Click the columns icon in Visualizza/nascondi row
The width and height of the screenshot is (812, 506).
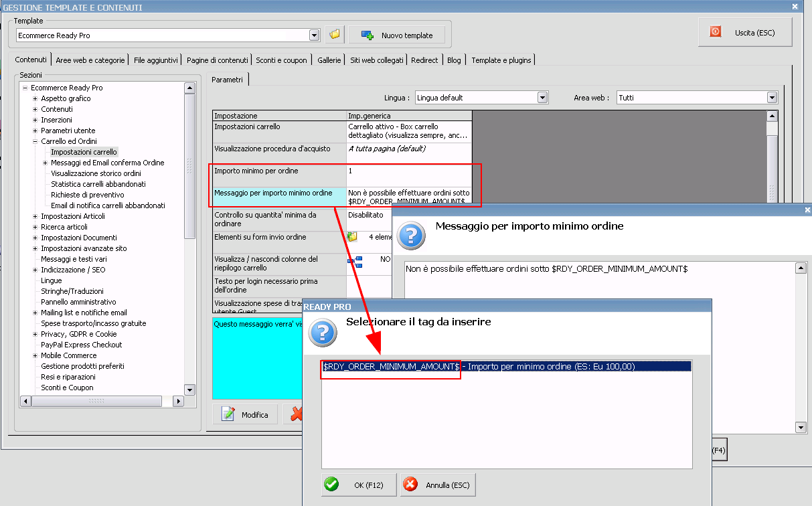point(355,261)
